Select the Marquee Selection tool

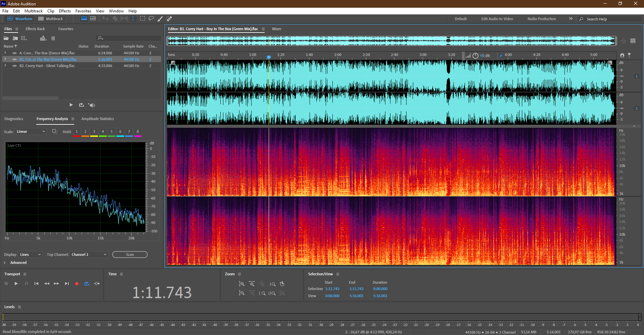[x=143, y=19]
